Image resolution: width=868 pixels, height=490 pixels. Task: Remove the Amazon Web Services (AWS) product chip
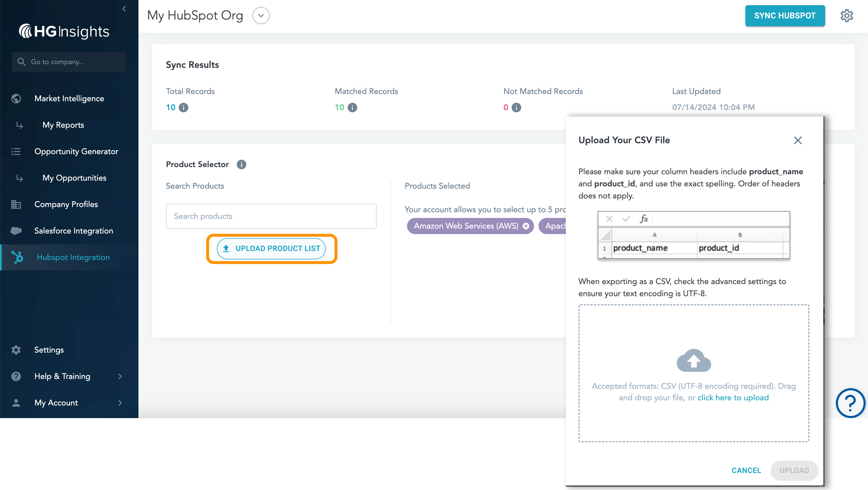click(x=526, y=226)
